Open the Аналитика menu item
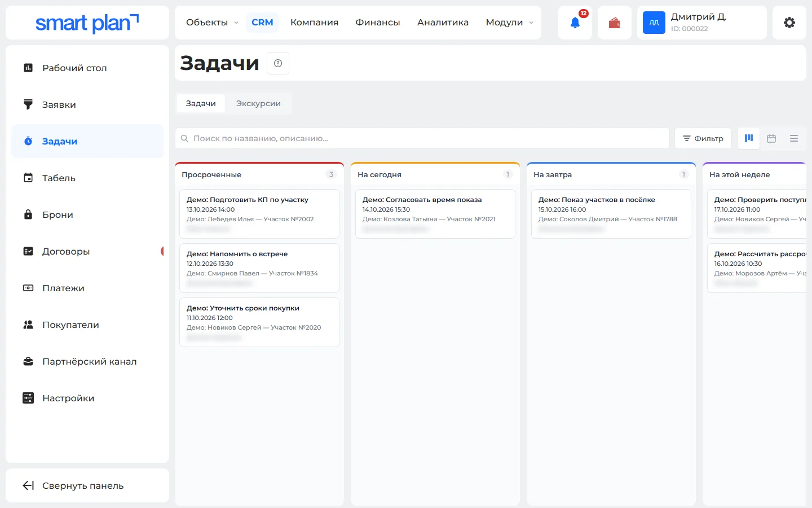This screenshot has height=508, width=812. point(443,23)
